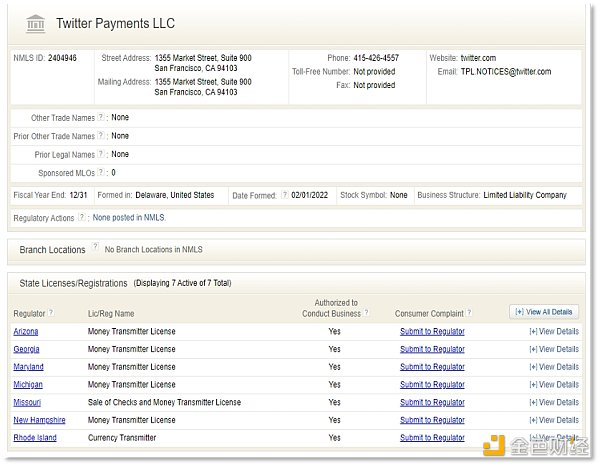Viewport: 600px width, 467px height.
Task: Click help icon beside Prior Legal Names
Action: pyautogui.click(x=101, y=155)
